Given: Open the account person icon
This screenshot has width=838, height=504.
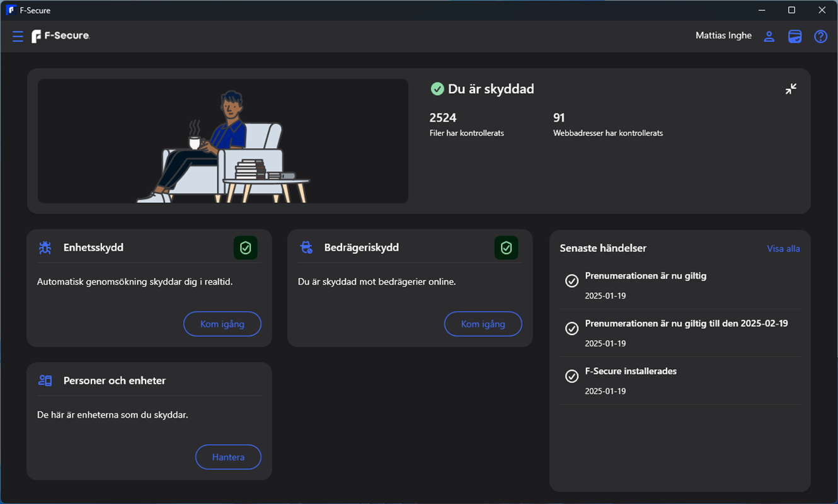Looking at the screenshot, I should click(769, 37).
